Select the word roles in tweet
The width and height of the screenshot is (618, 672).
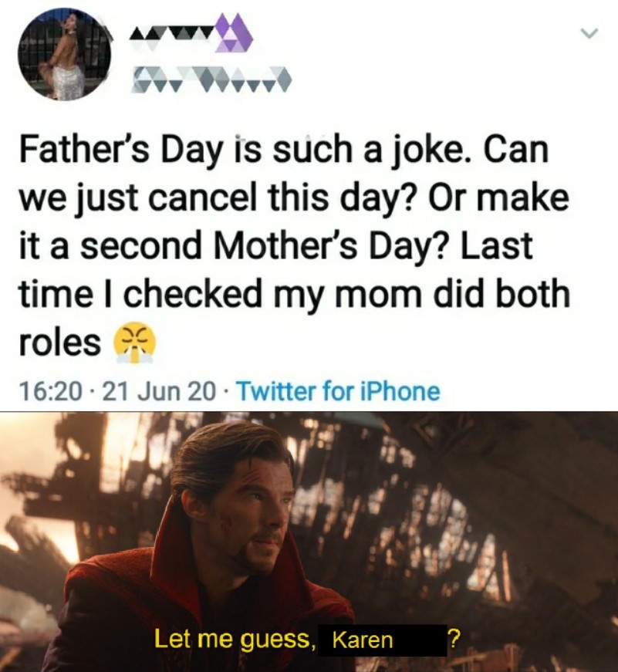[x=59, y=343]
